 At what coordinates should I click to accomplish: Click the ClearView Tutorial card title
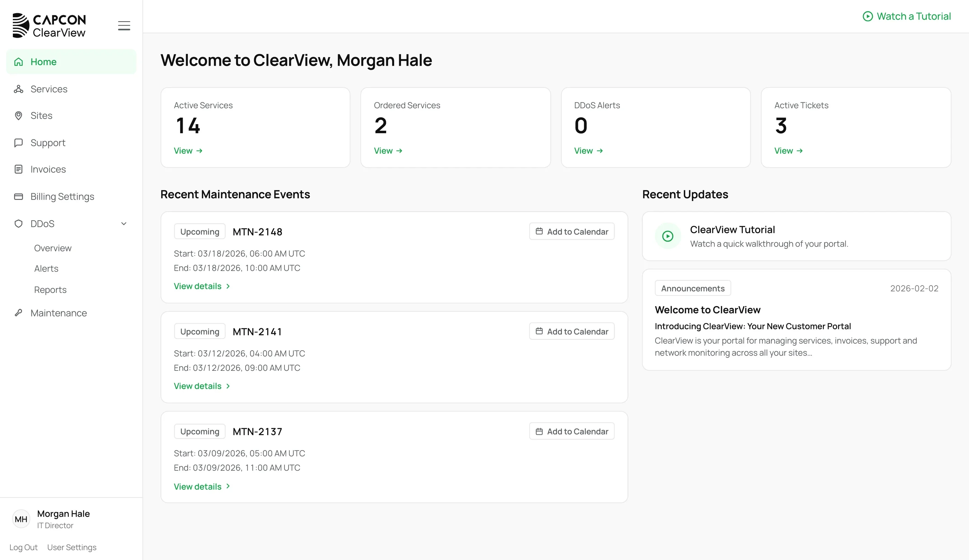pos(732,229)
